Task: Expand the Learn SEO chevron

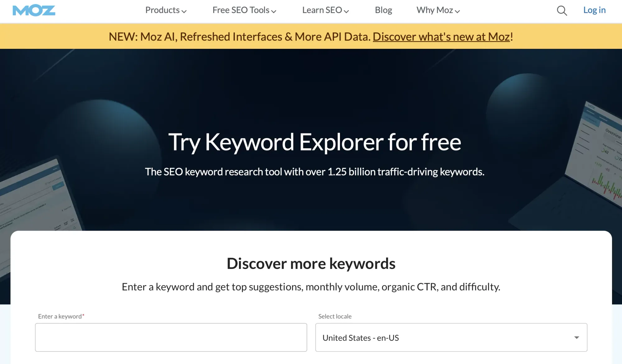Action: click(346, 11)
